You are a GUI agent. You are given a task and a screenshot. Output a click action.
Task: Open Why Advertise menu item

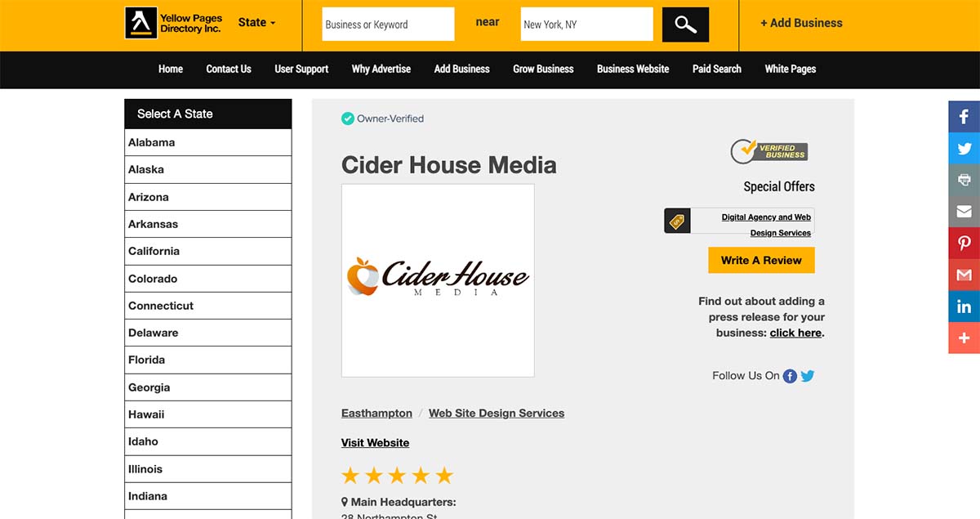click(381, 69)
